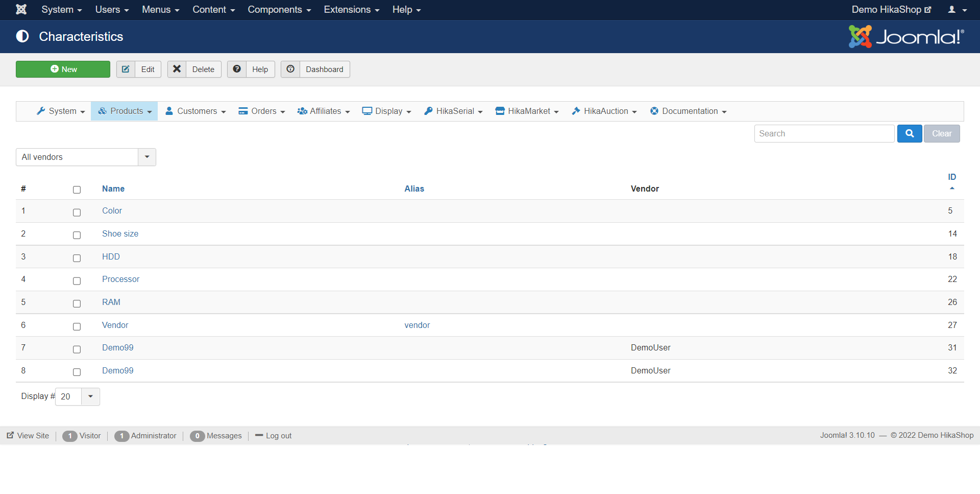Viewport: 980px width, 494px height.
Task: Expand the HikaAuction dropdown menu
Action: click(x=604, y=111)
